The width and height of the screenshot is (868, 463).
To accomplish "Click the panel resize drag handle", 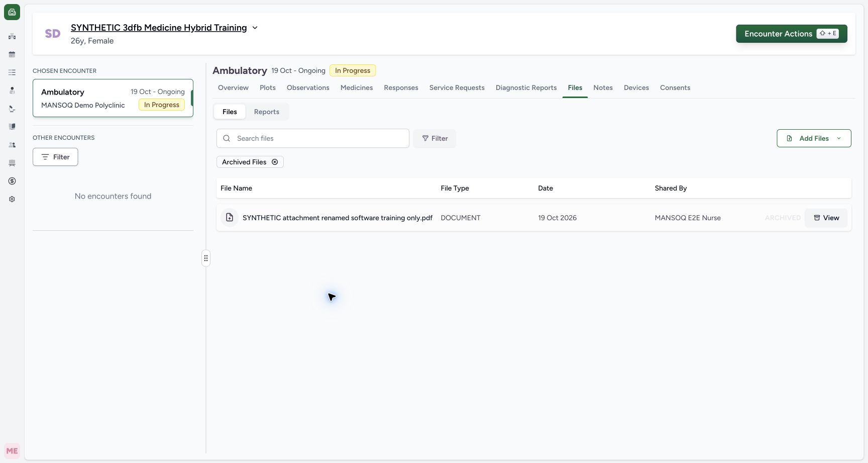I will point(206,258).
